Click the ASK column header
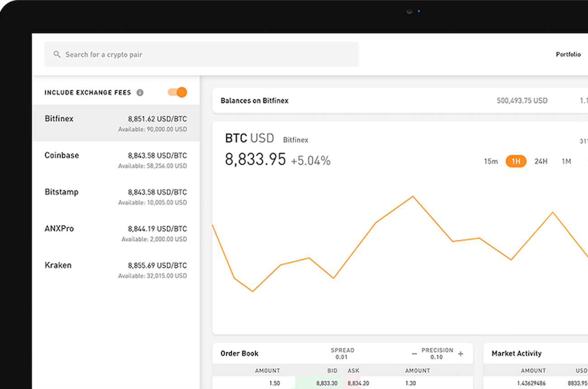The height and width of the screenshot is (389, 588). 353,370
